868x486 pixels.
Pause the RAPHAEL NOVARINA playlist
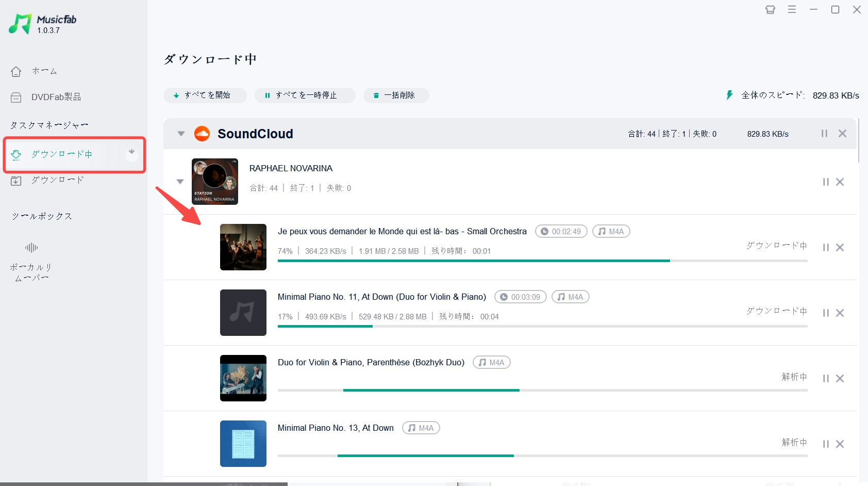pyautogui.click(x=826, y=182)
